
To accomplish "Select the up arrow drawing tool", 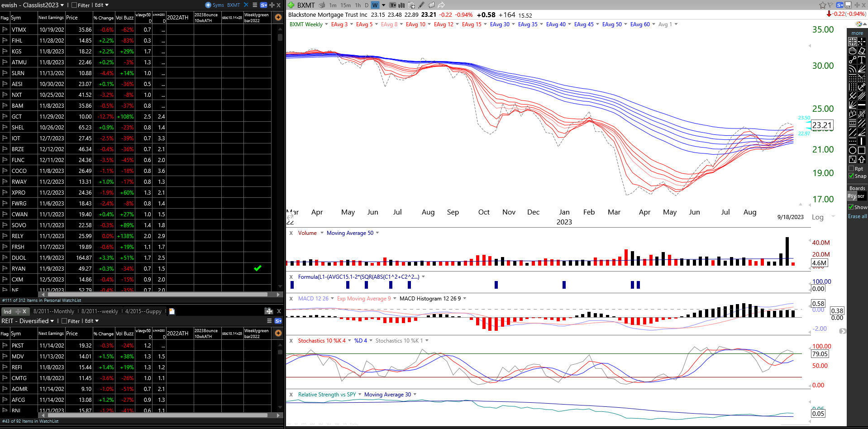I will 862,159.
